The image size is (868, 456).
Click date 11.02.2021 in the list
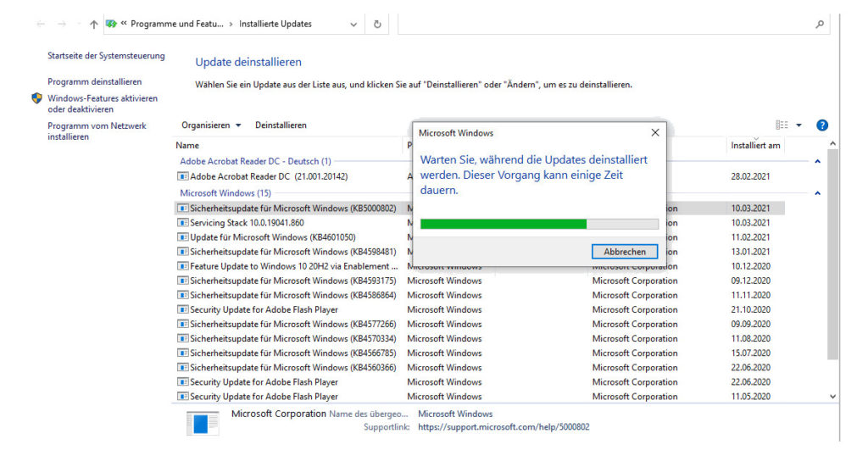tap(750, 237)
